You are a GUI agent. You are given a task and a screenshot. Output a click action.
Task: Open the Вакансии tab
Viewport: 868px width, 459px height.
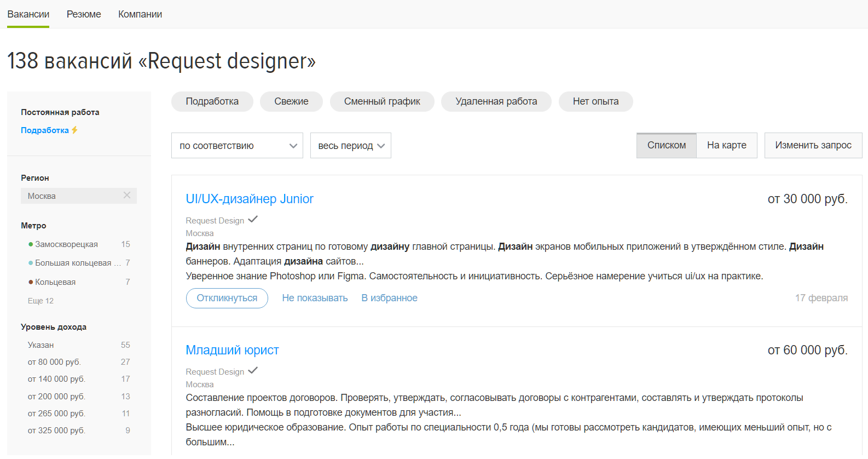point(28,14)
